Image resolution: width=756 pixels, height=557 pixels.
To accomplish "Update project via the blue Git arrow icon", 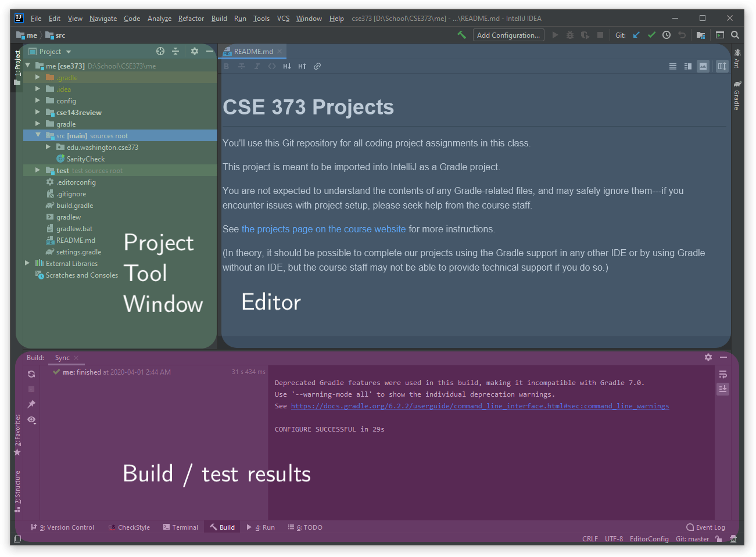I will coord(636,35).
